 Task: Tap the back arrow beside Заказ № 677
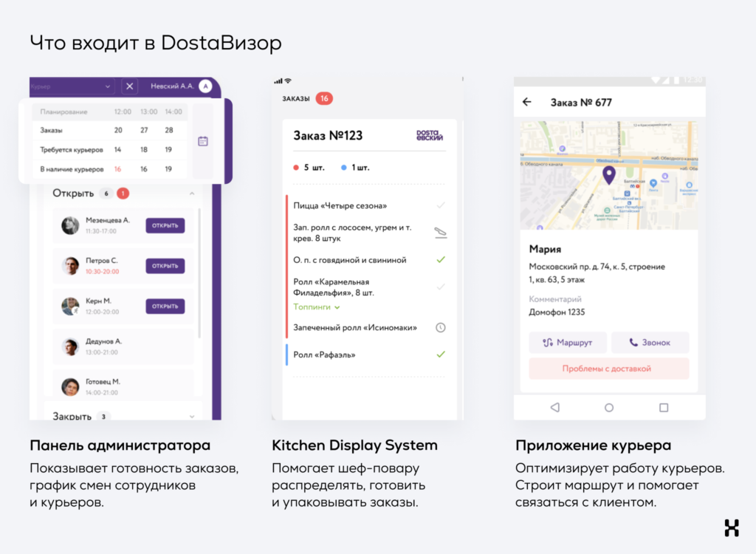(526, 102)
